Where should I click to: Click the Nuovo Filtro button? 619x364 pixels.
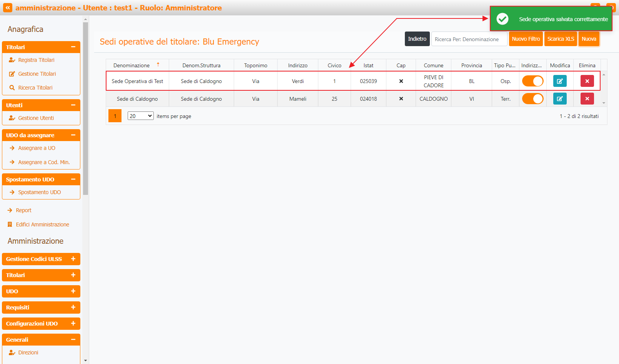(526, 39)
